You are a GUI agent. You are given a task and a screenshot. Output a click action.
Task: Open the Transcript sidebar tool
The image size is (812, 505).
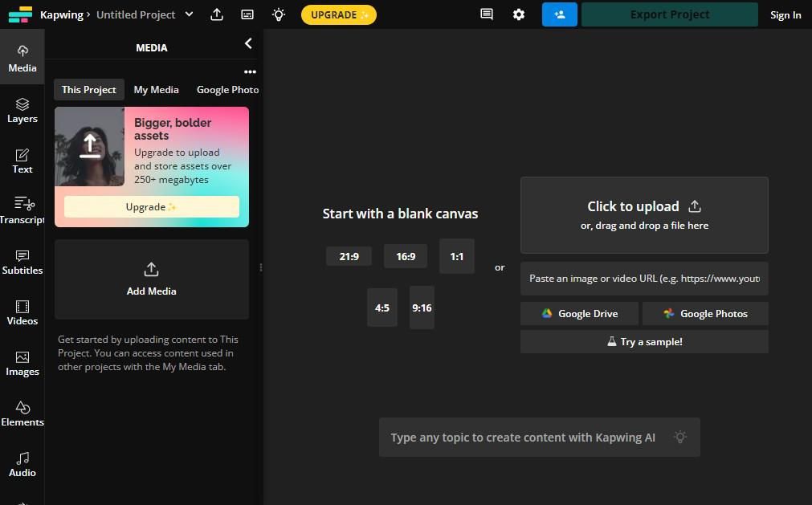[22, 210]
